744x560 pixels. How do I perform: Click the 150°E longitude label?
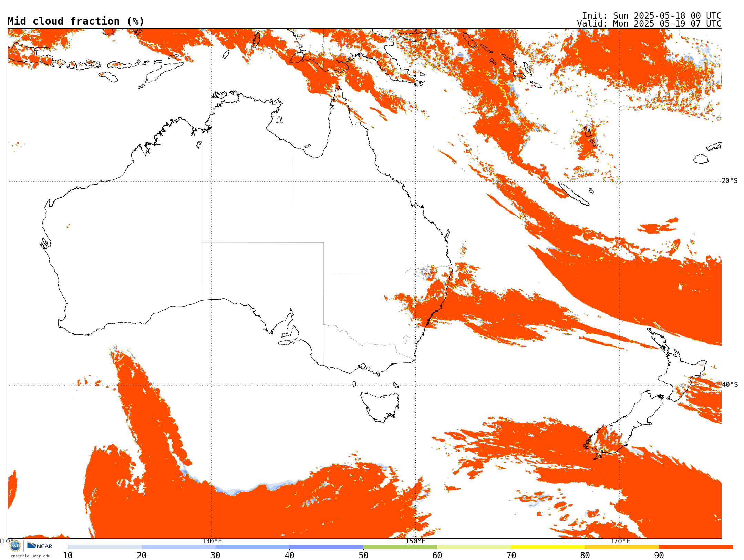415,541
